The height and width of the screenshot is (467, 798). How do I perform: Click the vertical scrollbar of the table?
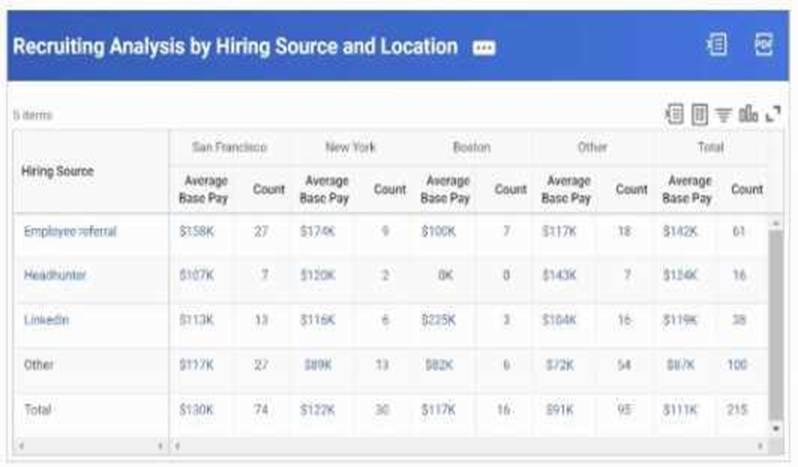coord(775,320)
